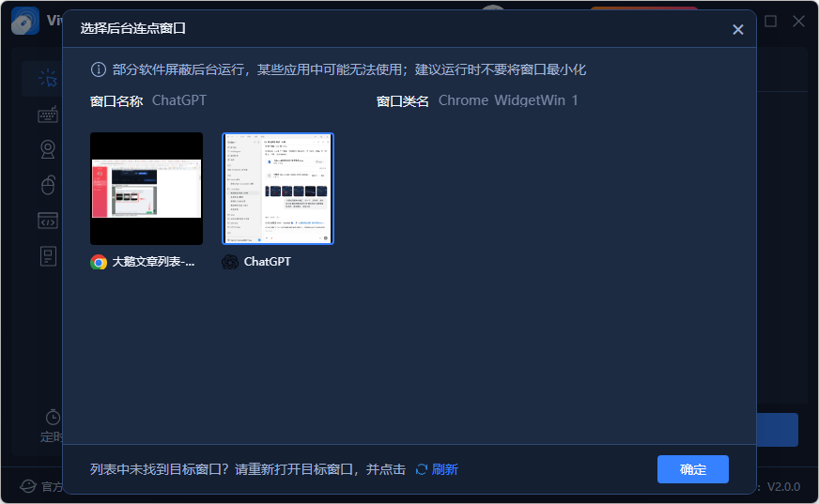Click the ChatGPT logo icon below thumbnail
Viewport: 819px width, 504px height.
pyautogui.click(x=230, y=262)
